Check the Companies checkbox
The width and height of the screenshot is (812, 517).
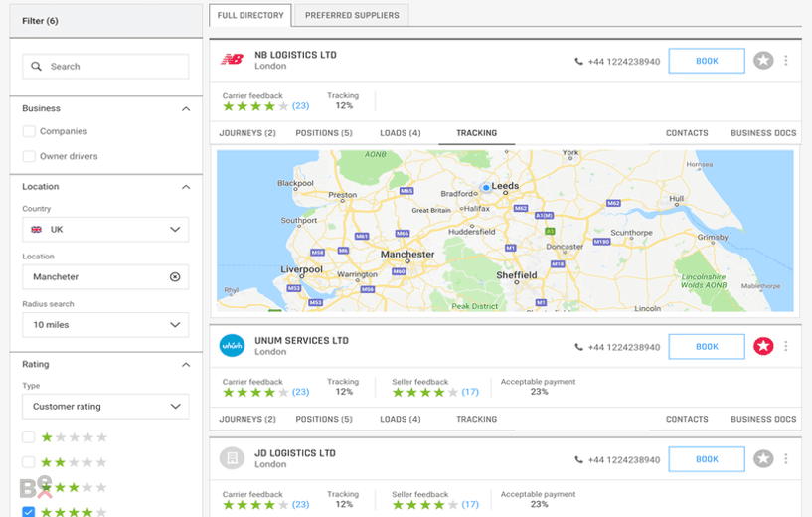pyautogui.click(x=29, y=131)
